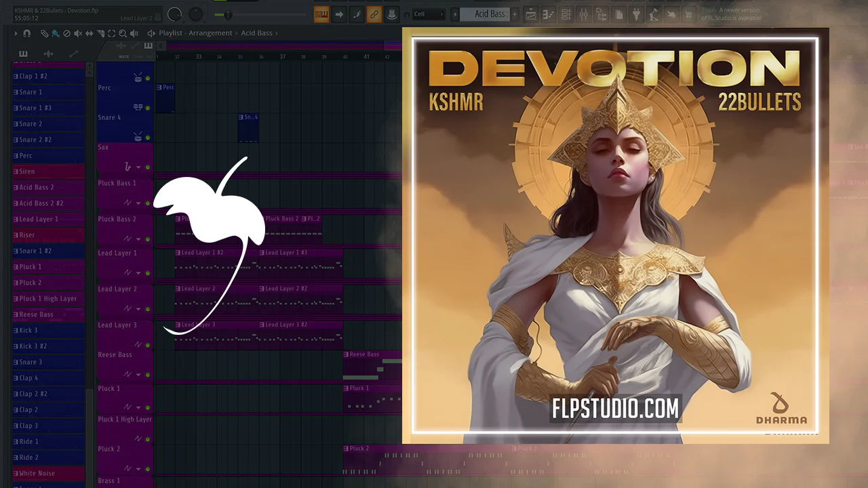Click the stamp tool icon in top toolbar
868x488 pixels.
[391, 14]
